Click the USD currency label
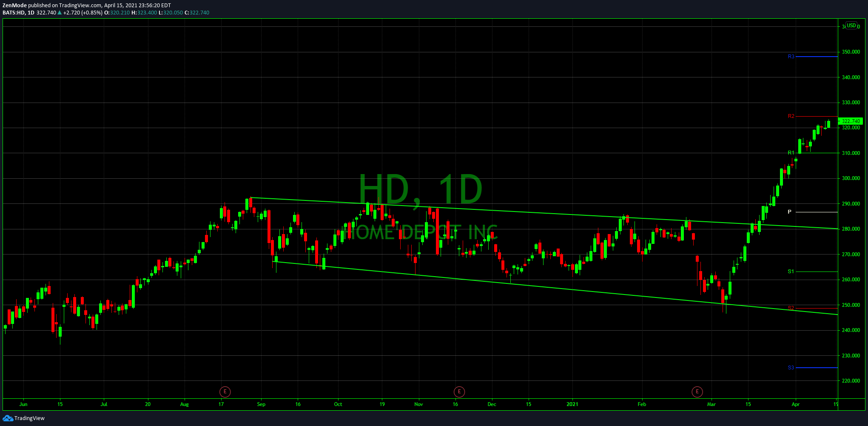 (x=851, y=26)
